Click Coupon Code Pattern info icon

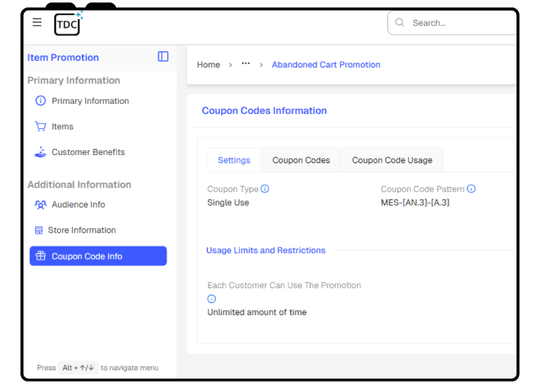click(471, 189)
